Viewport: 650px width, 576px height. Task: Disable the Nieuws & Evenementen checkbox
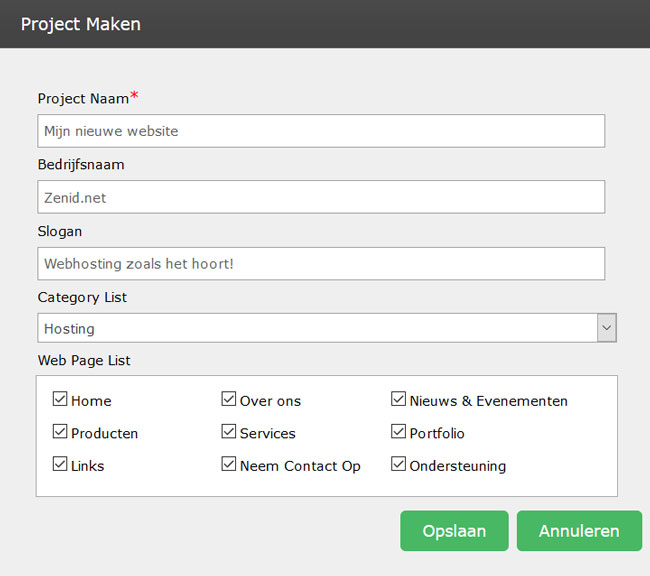tap(398, 399)
